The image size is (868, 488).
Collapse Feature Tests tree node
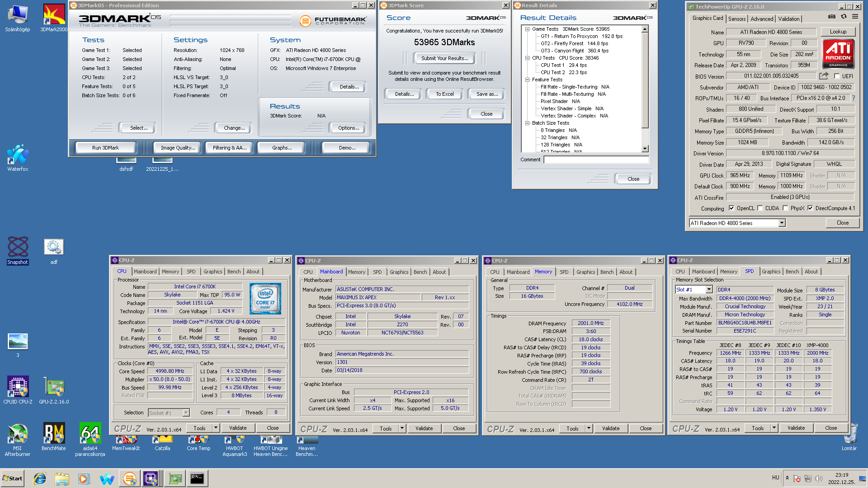527,80
